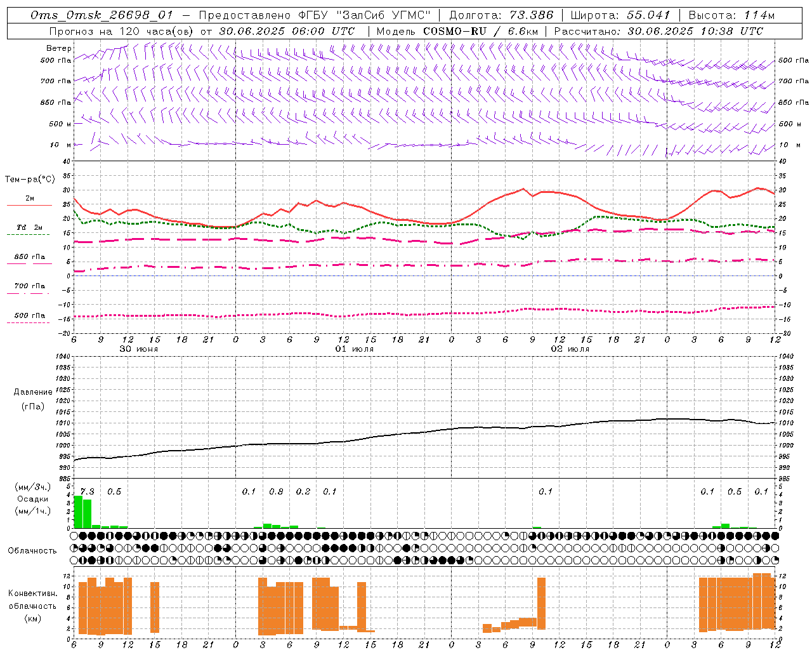Click the (гПа) pressure unit label

pos(33,407)
